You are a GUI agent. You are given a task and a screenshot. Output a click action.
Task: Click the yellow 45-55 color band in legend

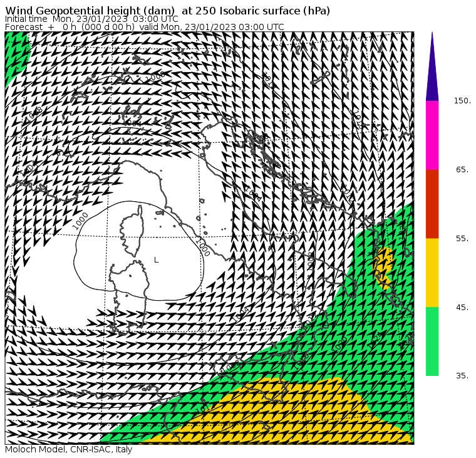(x=432, y=273)
